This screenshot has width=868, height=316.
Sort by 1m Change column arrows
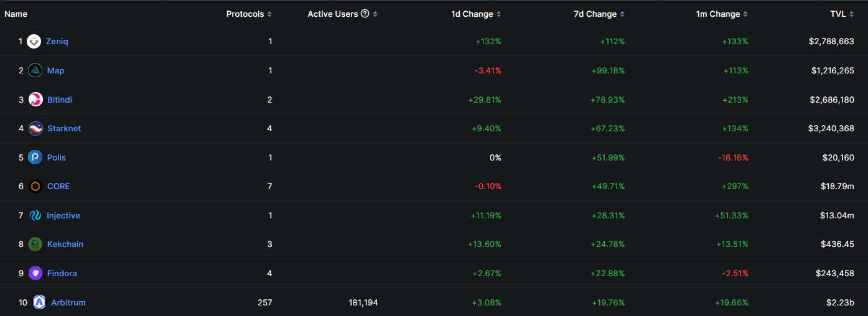point(745,14)
